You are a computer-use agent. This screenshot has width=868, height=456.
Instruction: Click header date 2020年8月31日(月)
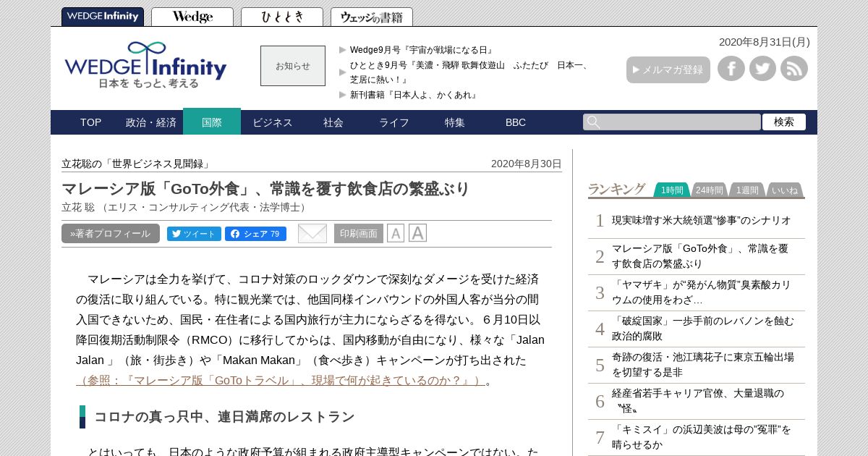[x=765, y=42]
